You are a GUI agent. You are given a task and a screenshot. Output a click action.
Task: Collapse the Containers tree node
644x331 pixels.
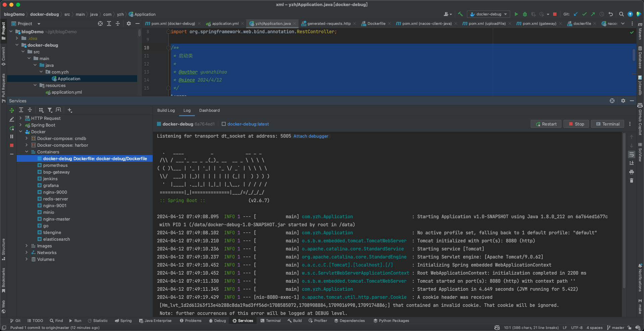(26, 152)
